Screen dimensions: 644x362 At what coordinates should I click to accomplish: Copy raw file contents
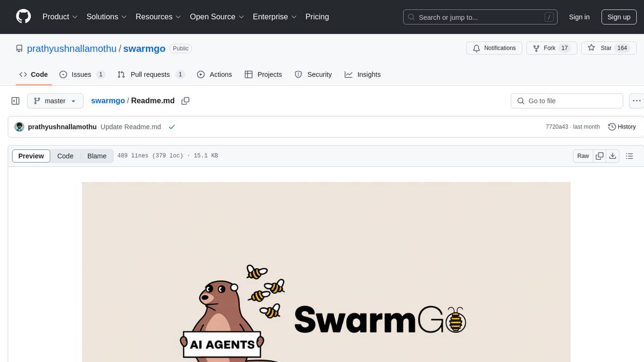pyautogui.click(x=599, y=156)
